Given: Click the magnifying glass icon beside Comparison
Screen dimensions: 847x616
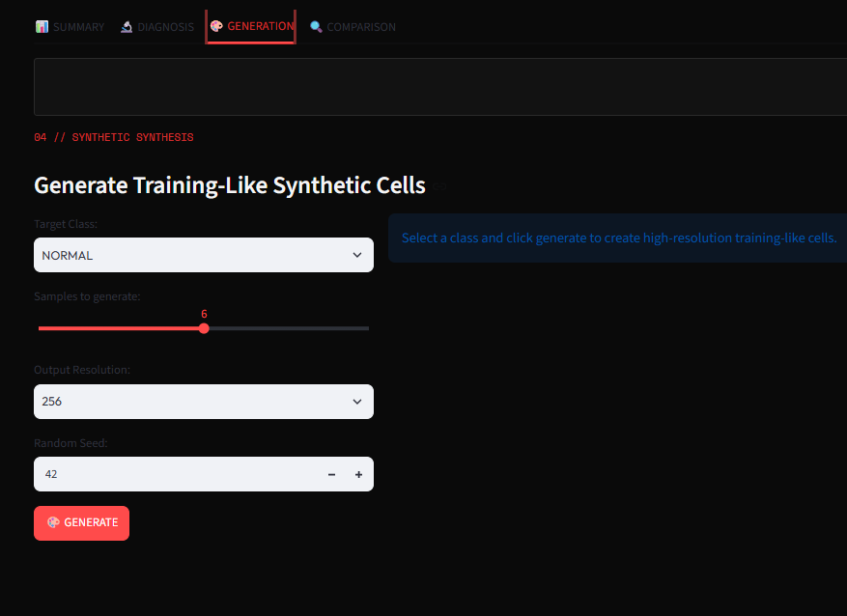Looking at the screenshot, I should (x=316, y=26).
